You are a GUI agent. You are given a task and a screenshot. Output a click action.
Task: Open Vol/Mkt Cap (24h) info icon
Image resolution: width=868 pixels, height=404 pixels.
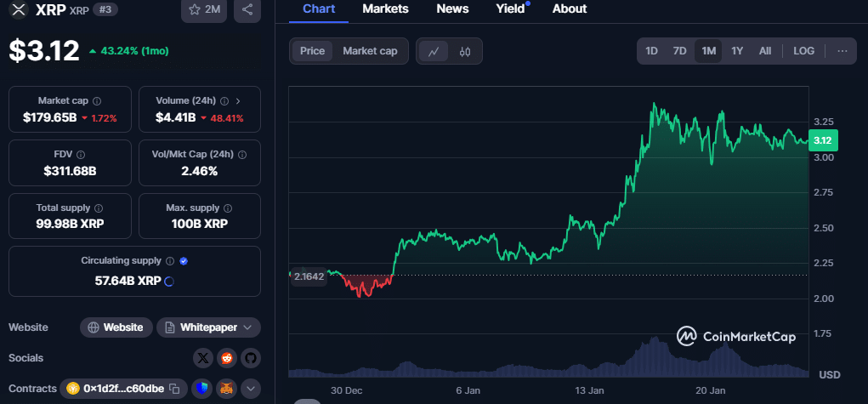[242, 155]
